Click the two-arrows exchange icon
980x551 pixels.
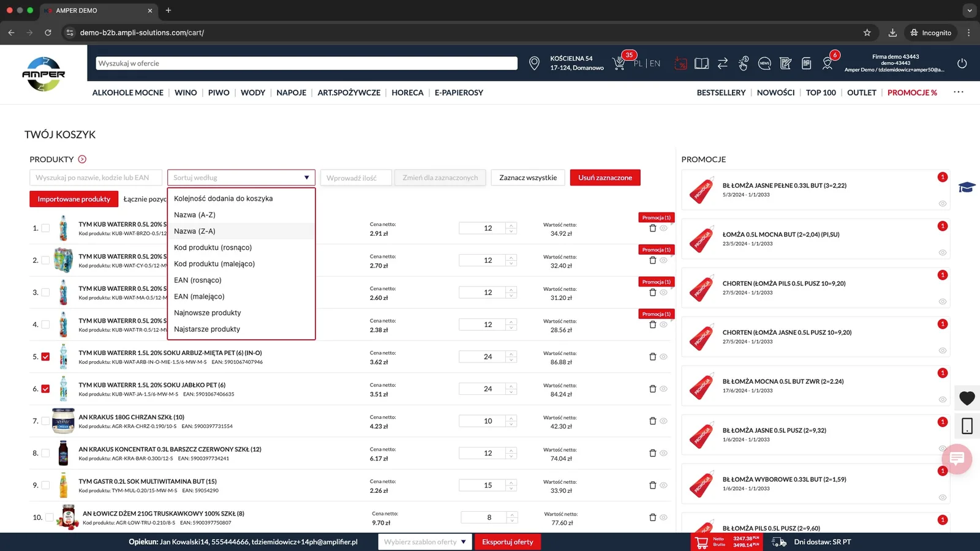[x=723, y=63]
